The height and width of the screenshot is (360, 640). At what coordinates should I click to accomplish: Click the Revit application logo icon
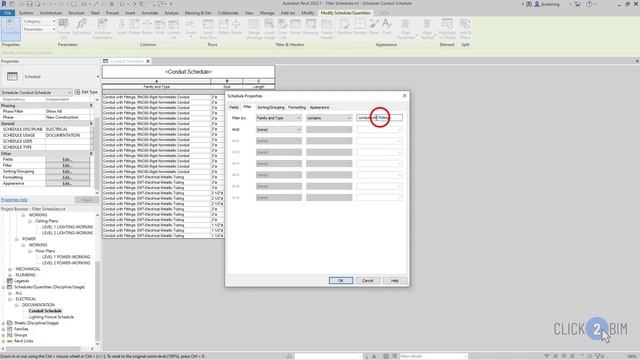pyautogui.click(x=4, y=4)
